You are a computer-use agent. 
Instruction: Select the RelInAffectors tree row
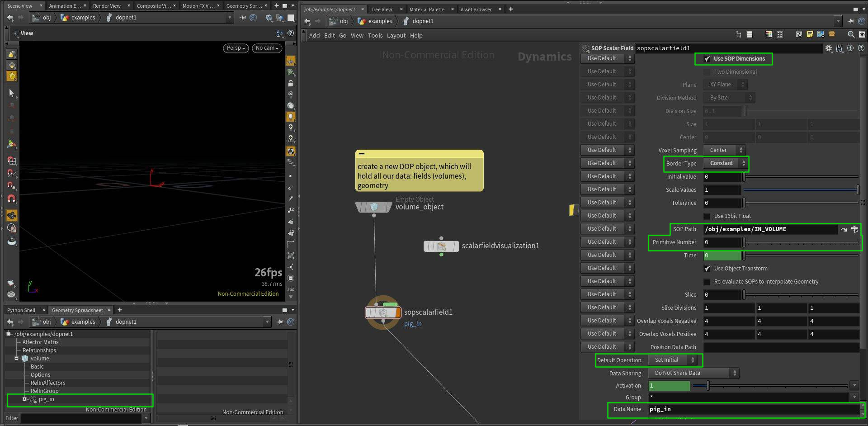48,383
